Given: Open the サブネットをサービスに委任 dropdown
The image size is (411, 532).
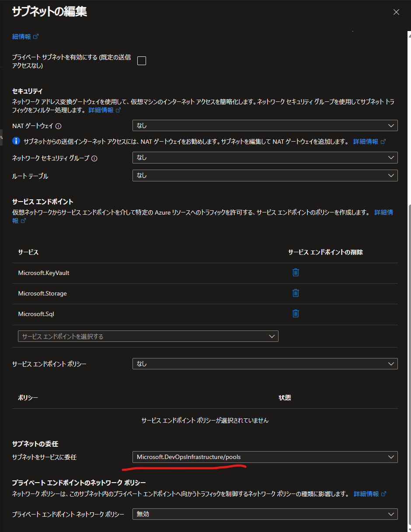Looking at the screenshot, I should pyautogui.click(x=265, y=457).
